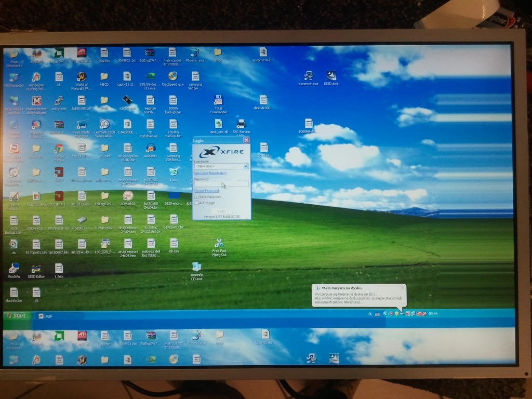532x399 pixels.
Task: Open Malwarebytes Anti-Malware shortcut
Action: pyautogui.click(x=36, y=105)
